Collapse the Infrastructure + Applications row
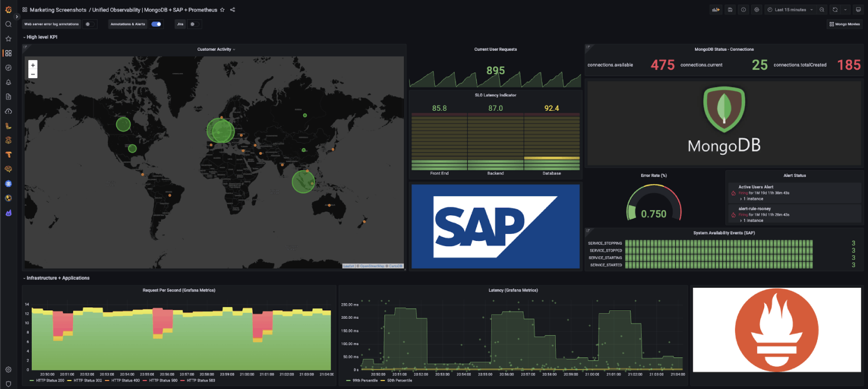This screenshot has height=389, width=868. pos(56,278)
